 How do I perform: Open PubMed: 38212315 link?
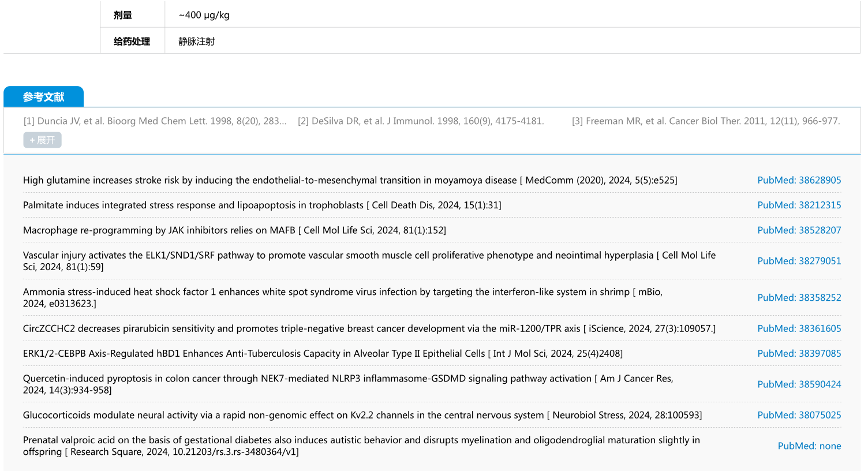[x=799, y=205]
